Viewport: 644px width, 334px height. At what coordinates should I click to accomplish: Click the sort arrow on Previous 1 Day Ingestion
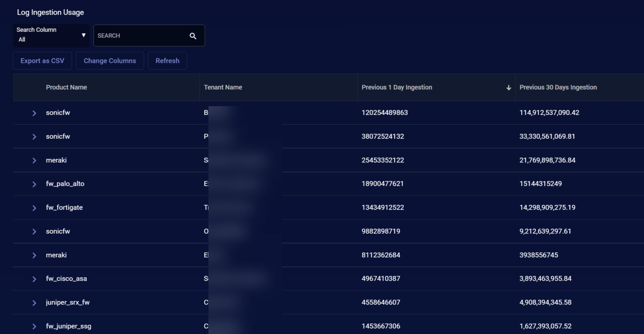click(x=508, y=88)
